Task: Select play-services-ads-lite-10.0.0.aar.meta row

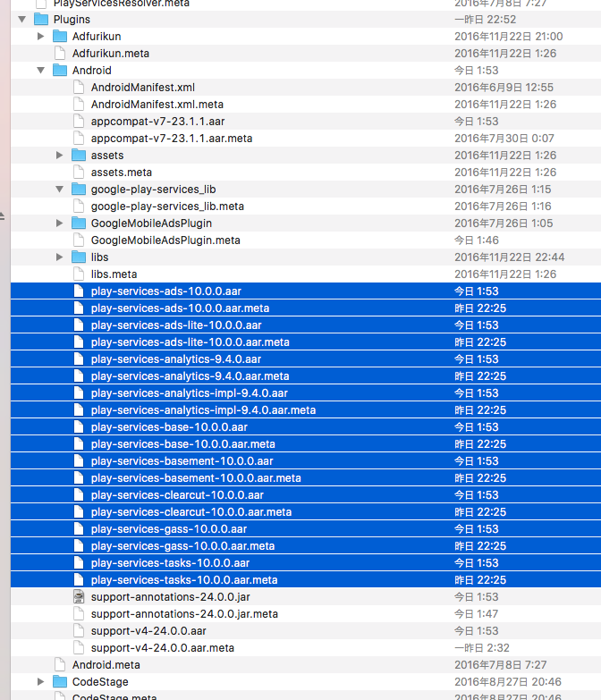Action: [x=306, y=342]
